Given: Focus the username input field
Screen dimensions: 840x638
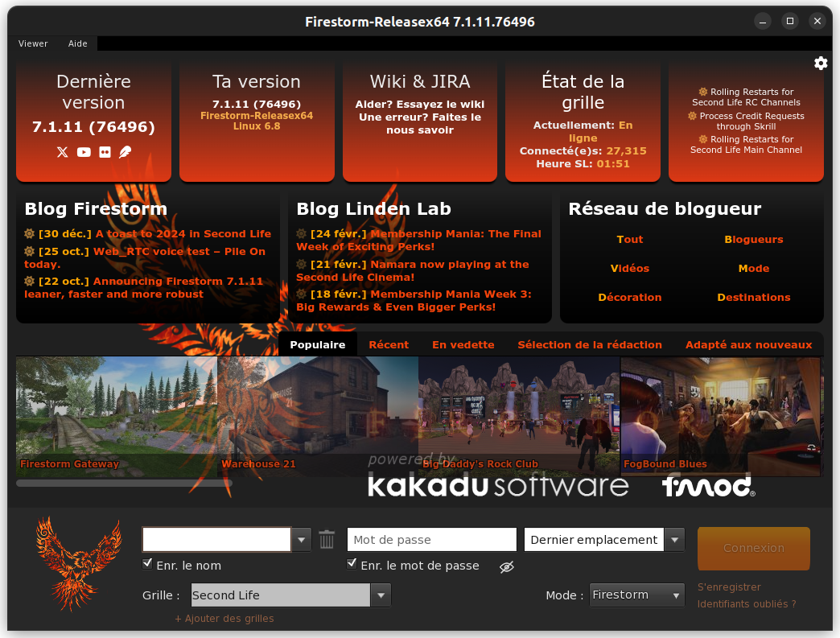Looking at the screenshot, I should pos(216,539).
